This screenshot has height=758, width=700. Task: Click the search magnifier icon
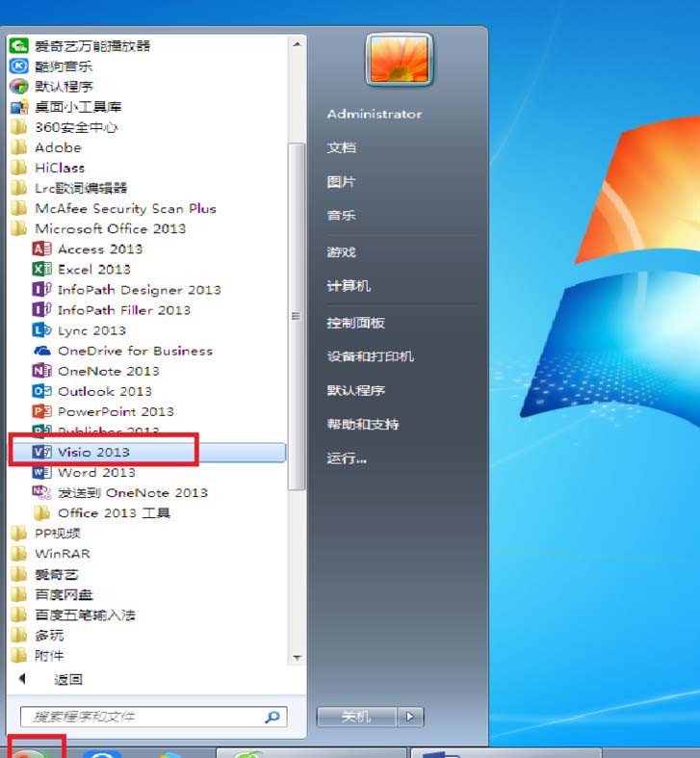tap(272, 717)
